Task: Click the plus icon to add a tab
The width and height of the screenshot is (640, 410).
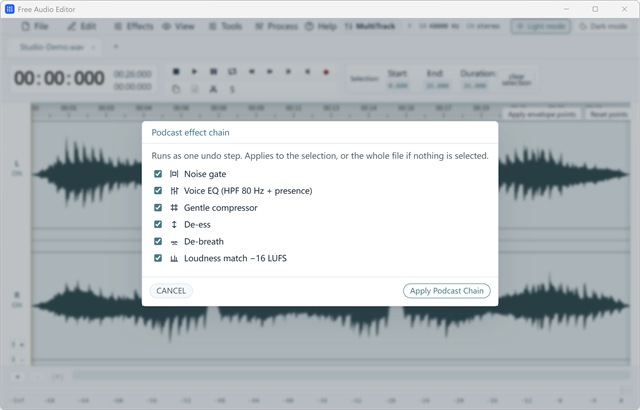Action: tap(116, 47)
